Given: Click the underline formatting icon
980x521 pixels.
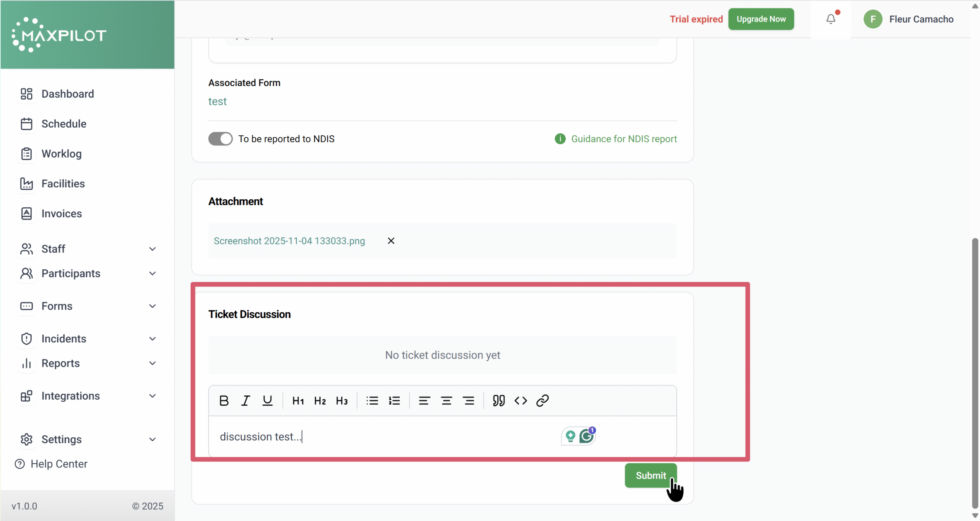Looking at the screenshot, I should tap(267, 401).
